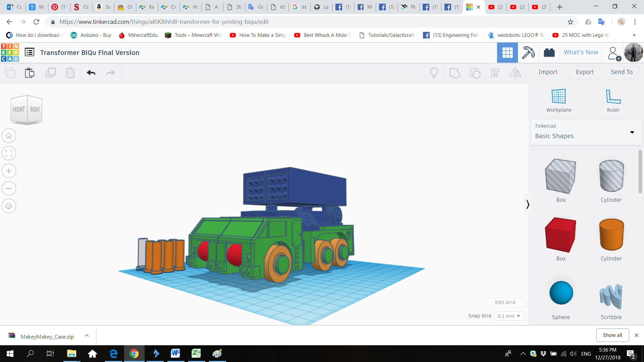Toggle the 3D design grid view
The height and width of the screenshot is (362, 644).
coord(507,53)
